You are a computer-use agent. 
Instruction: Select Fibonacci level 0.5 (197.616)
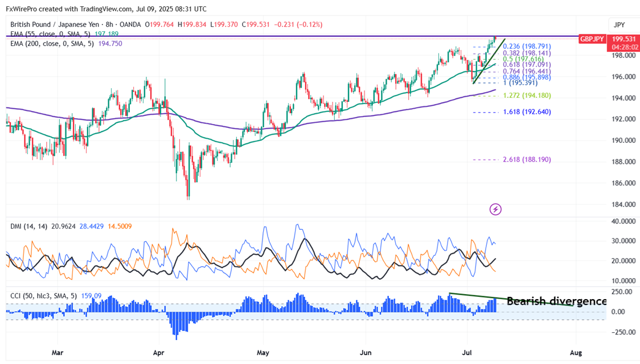(x=523, y=59)
